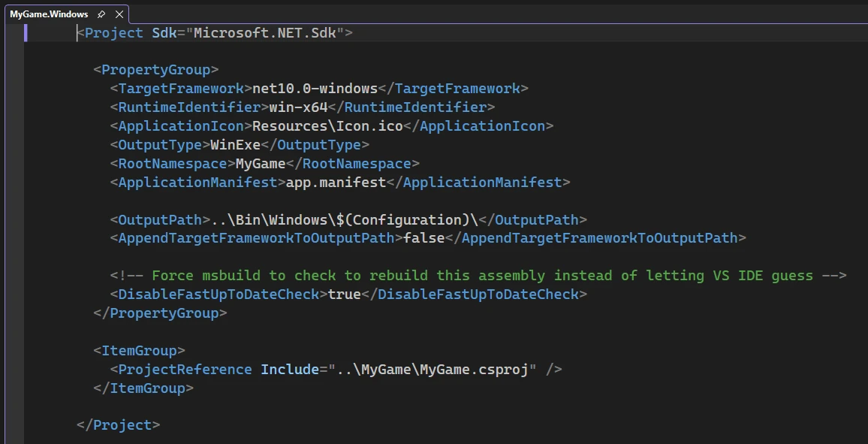Viewport: 868px width, 444px height.
Task: Place the cursor on the 'false' AppendTargetFrameworkToOutputPath value
Action: pyautogui.click(x=424, y=238)
